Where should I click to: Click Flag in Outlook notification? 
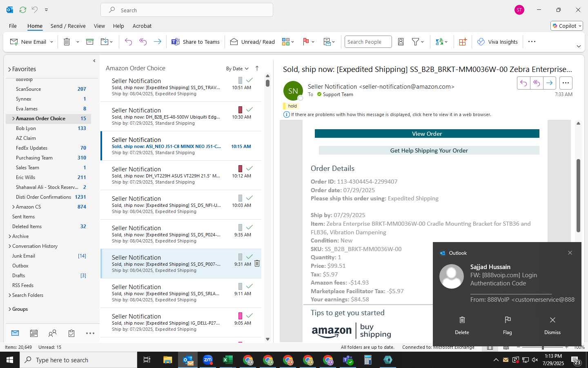(x=508, y=325)
